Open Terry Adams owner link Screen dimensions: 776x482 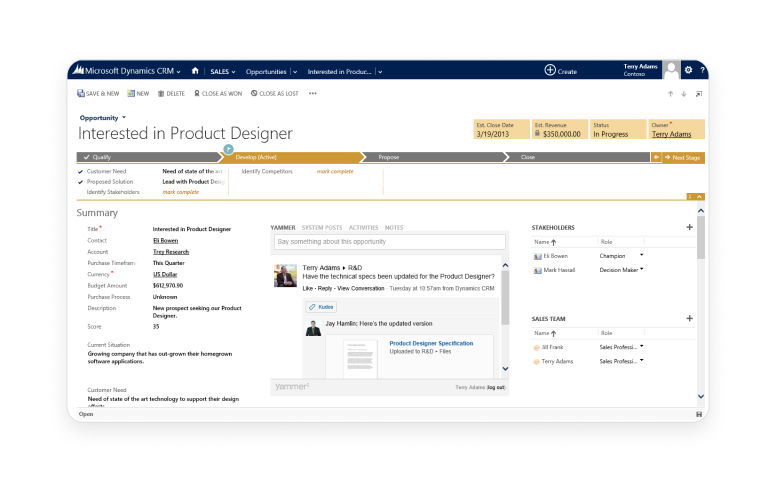tap(671, 134)
